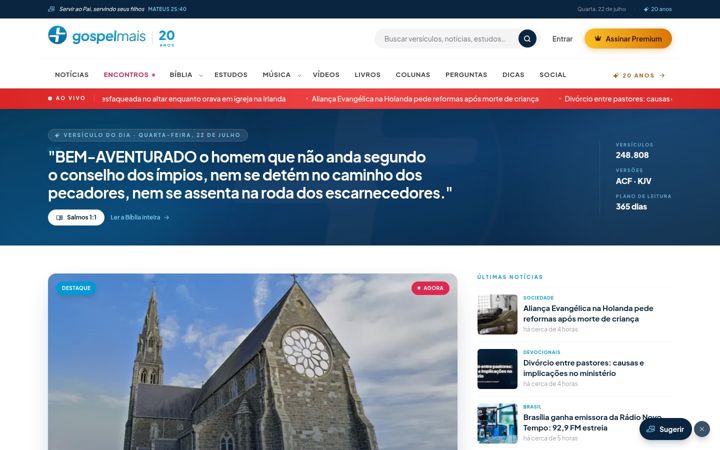The width and height of the screenshot is (720, 450).
Task: Open the Bíblia menu label
Action: 181,74
